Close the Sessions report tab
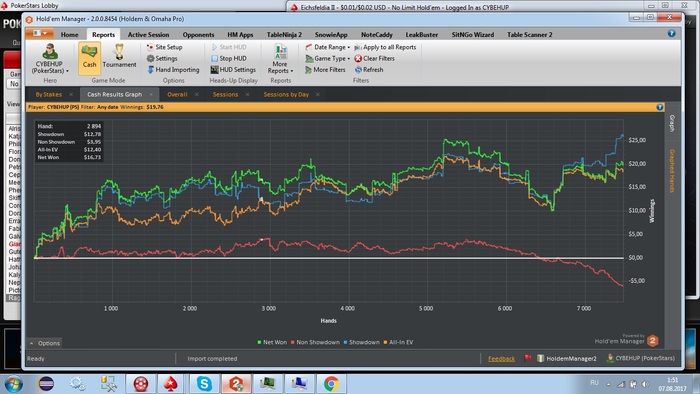The height and width of the screenshot is (394, 700). 247,95
